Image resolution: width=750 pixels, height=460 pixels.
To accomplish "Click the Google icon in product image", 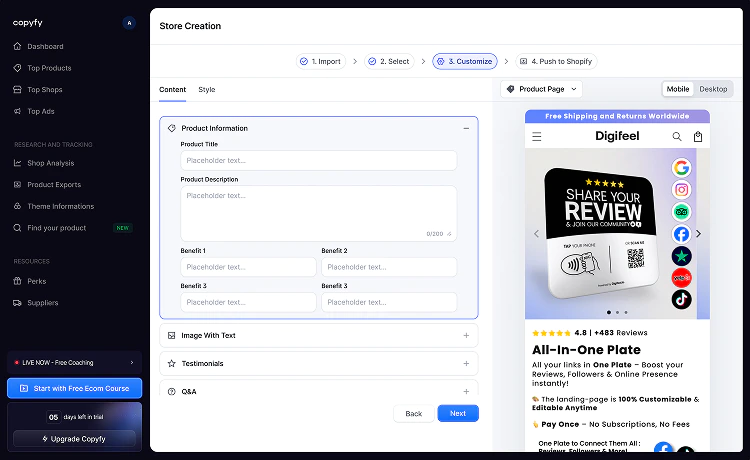I will [x=681, y=168].
